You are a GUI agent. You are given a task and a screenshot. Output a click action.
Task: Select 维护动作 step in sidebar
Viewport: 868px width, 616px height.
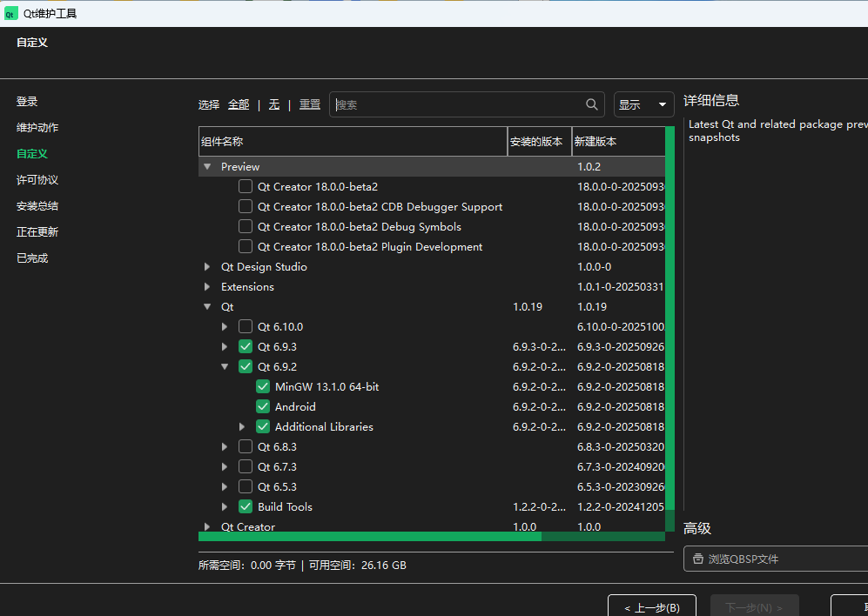pyautogui.click(x=37, y=127)
